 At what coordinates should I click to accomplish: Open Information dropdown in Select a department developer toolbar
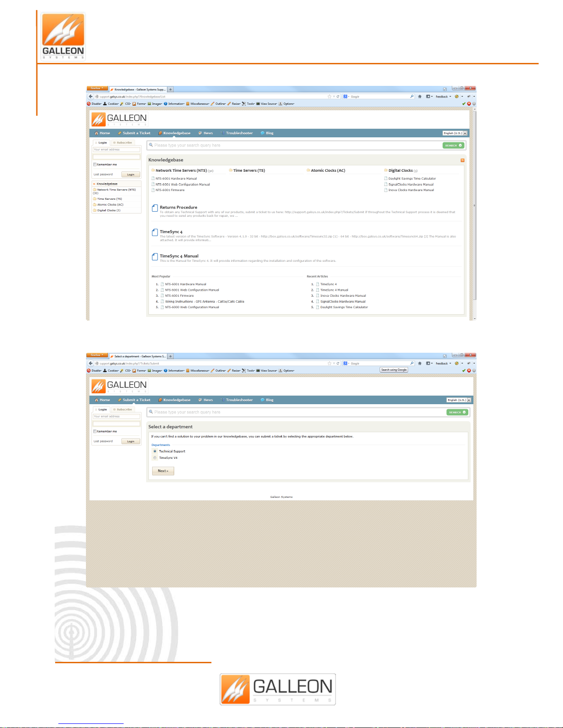click(x=174, y=371)
